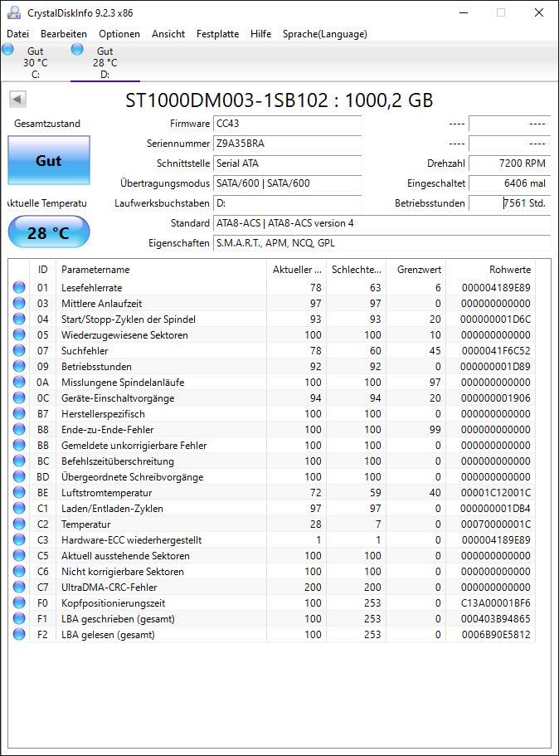Image resolution: width=559 pixels, height=756 pixels.
Task: Click the Parametername column header
Action: pos(162,270)
